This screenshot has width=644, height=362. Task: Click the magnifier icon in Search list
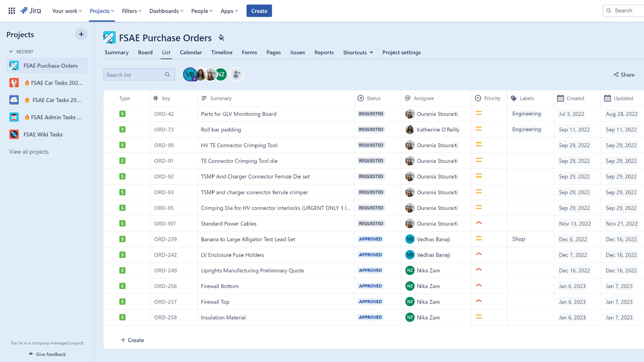tap(167, 74)
